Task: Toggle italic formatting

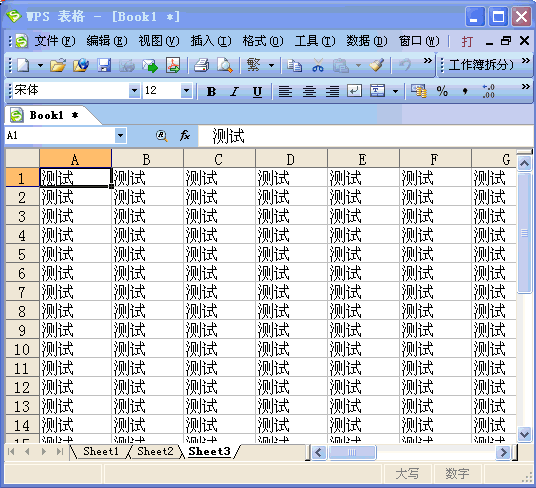Action: (234, 91)
